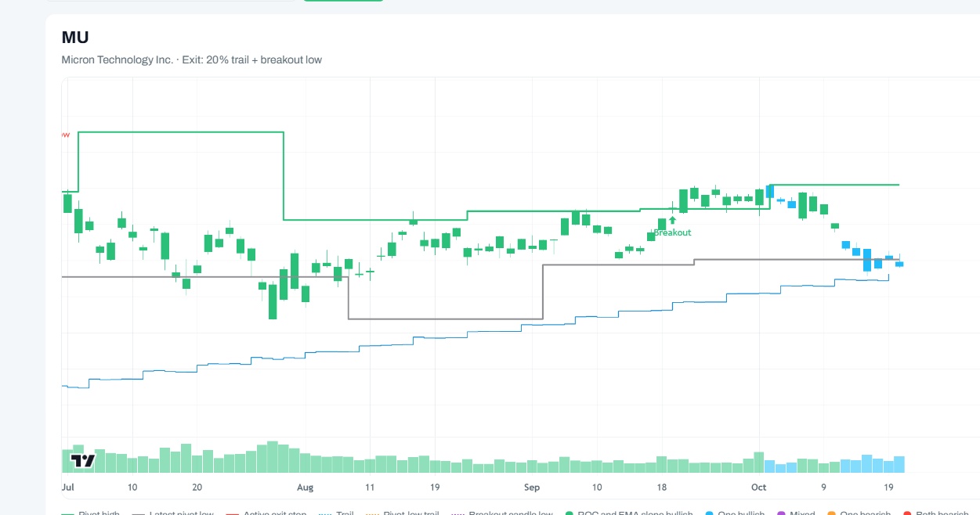This screenshot has height=515, width=980.
Task: Click the 'Aug' date axis label
Action: point(305,487)
